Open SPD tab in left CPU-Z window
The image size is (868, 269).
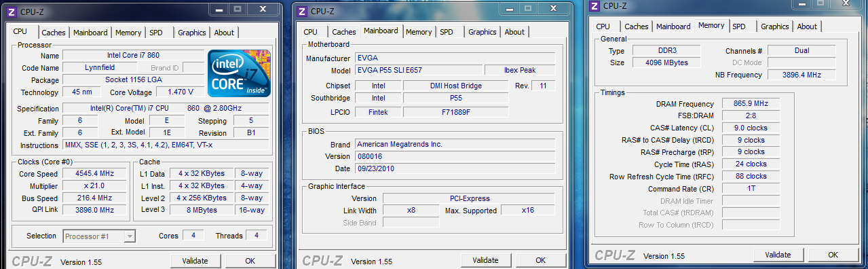tap(156, 33)
